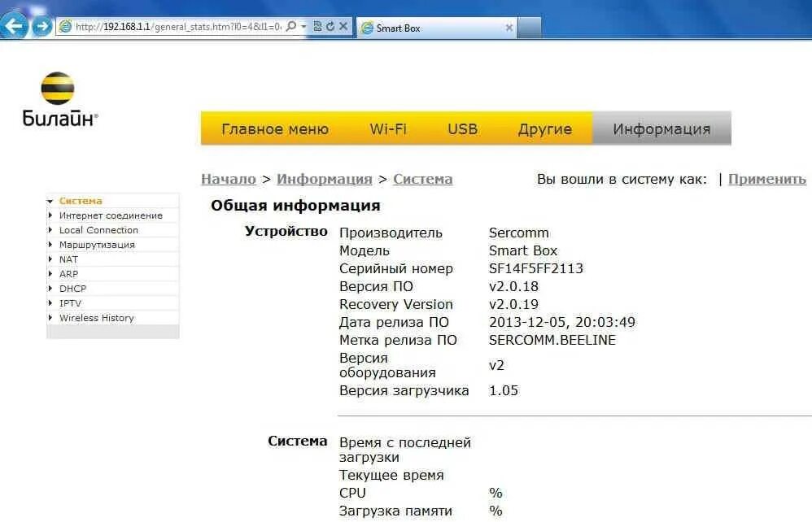
Task: Expand the Wireless History arrow
Action: point(50,317)
